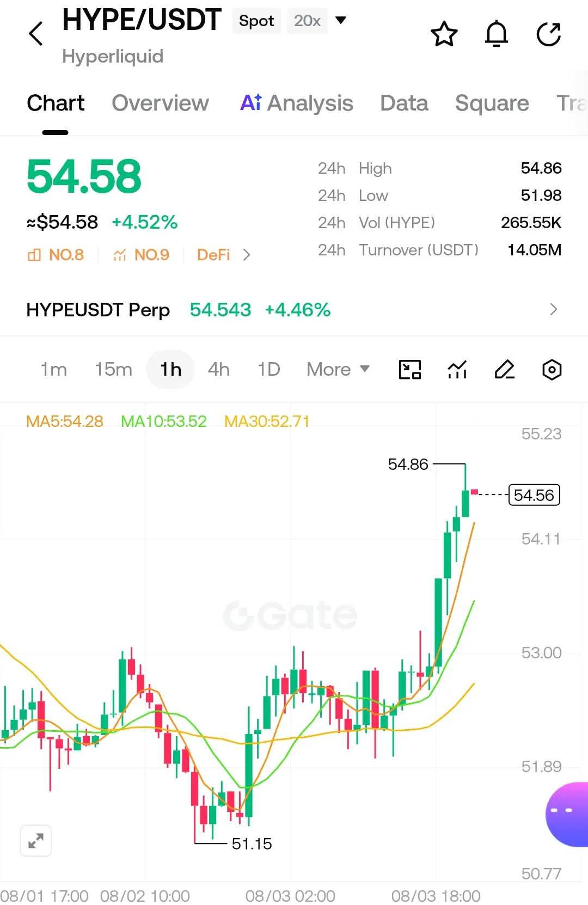
Task: Open chart settings hexagon icon
Action: coord(552,370)
